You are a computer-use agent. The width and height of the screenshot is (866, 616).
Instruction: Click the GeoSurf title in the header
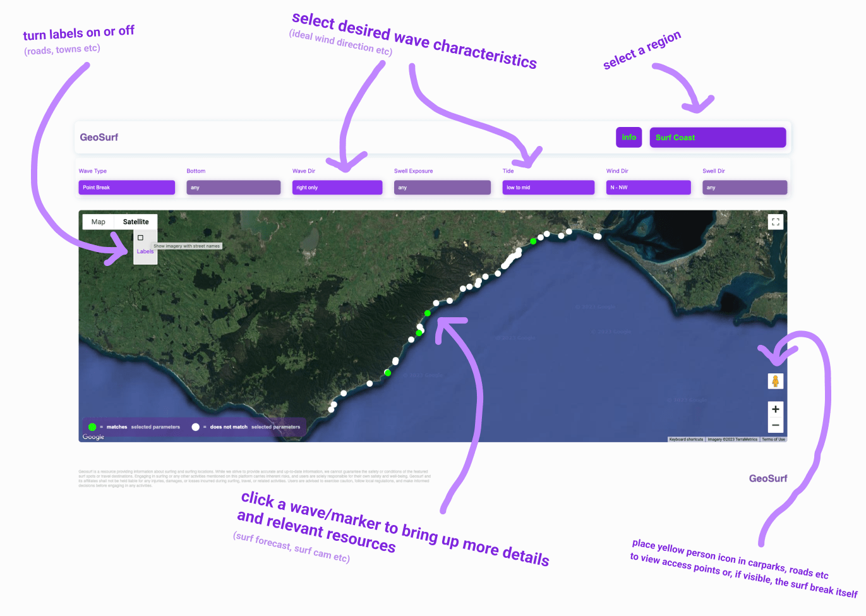tap(99, 137)
